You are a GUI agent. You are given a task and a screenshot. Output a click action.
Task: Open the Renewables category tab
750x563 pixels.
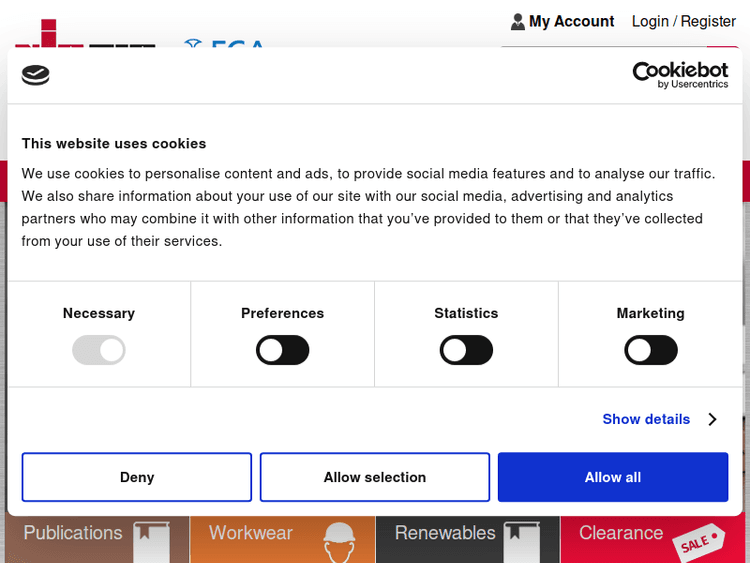[445, 533]
